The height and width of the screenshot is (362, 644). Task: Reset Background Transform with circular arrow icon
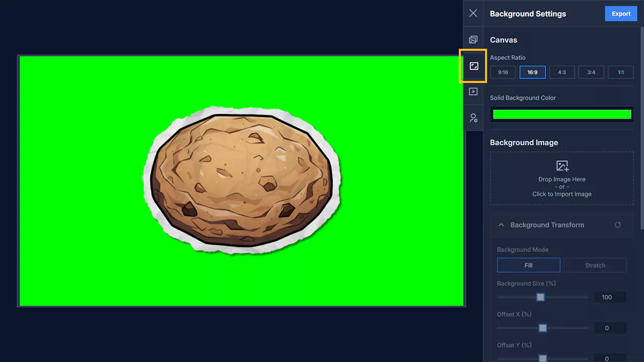pos(618,225)
